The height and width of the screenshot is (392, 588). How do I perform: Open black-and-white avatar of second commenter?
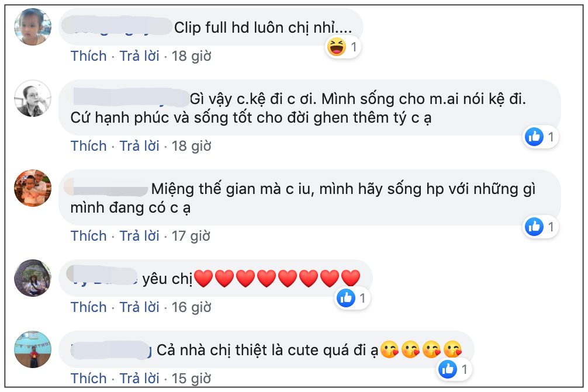(33, 98)
